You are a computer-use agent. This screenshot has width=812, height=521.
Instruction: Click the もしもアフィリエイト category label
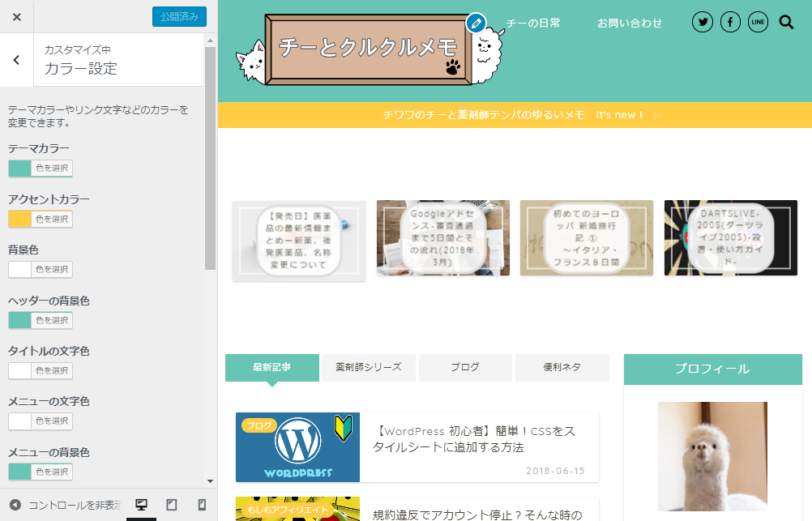(288, 510)
